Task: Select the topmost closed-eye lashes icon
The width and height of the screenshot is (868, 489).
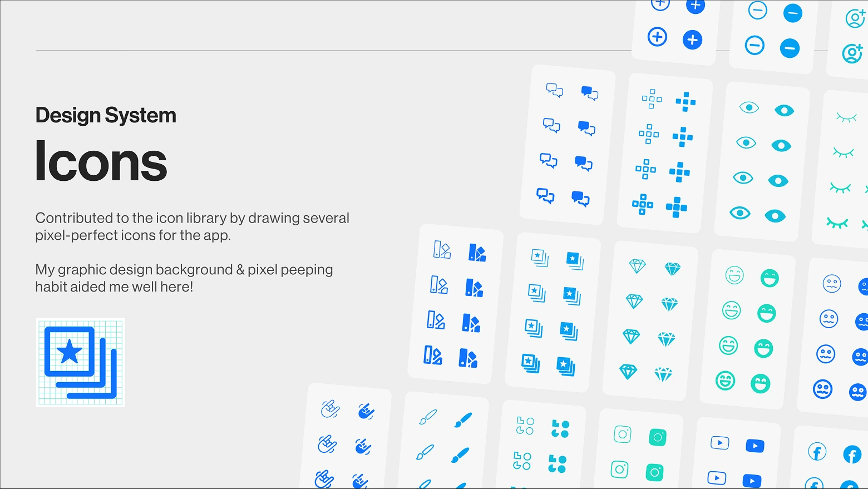Action: 846,117
